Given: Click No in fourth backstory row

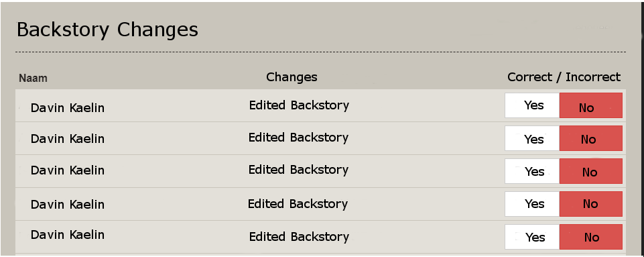Looking at the screenshot, I should pos(591,204).
